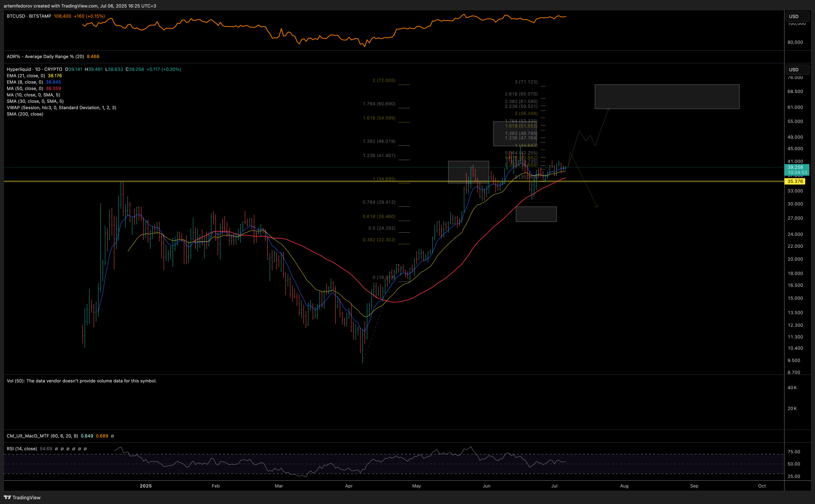815x504 pixels.
Task: Click the Fibonacci label 2.382 (61.590)
Action: click(521, 101)
